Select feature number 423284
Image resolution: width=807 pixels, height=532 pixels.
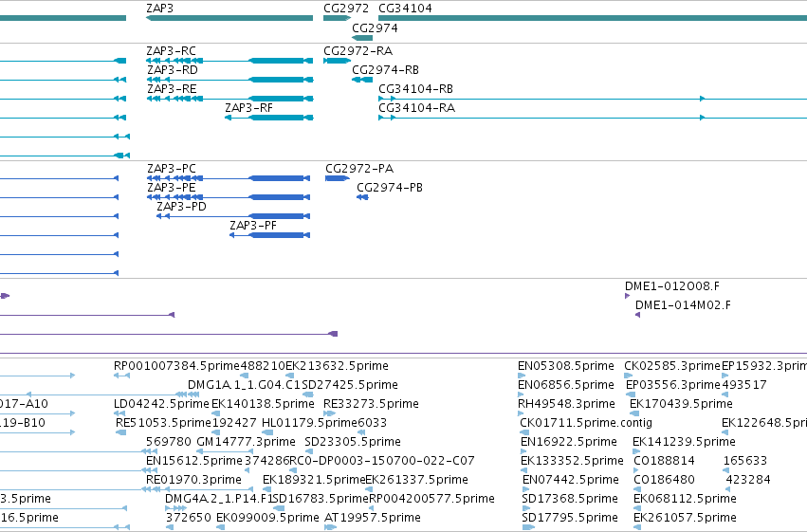748,481
